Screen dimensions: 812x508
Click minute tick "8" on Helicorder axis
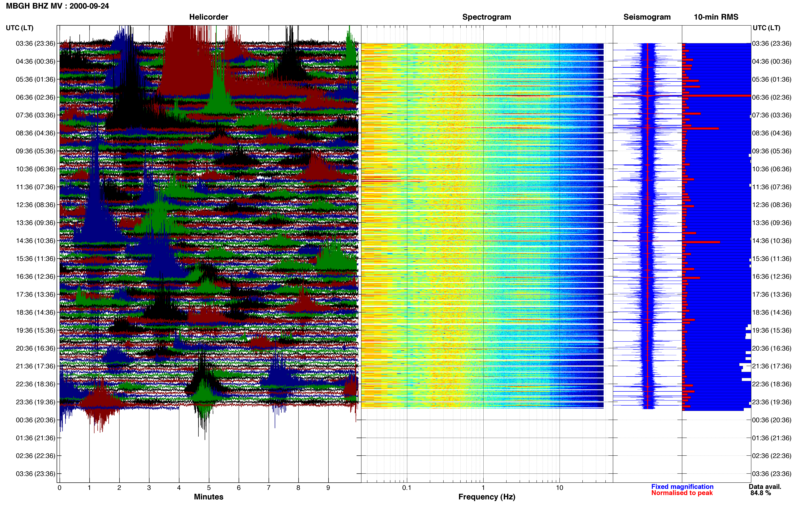[298, 488]
